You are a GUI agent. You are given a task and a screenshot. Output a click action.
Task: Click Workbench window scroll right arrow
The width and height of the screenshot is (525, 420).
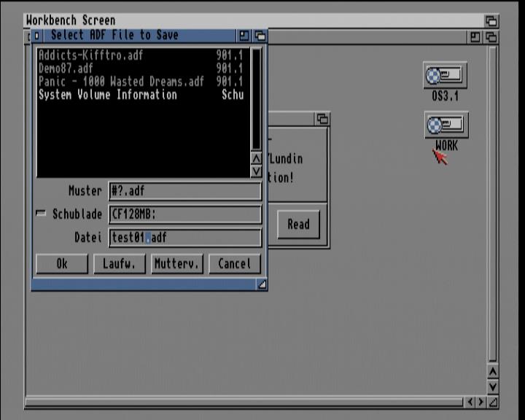pyautogui.click(x=481, y=402)
